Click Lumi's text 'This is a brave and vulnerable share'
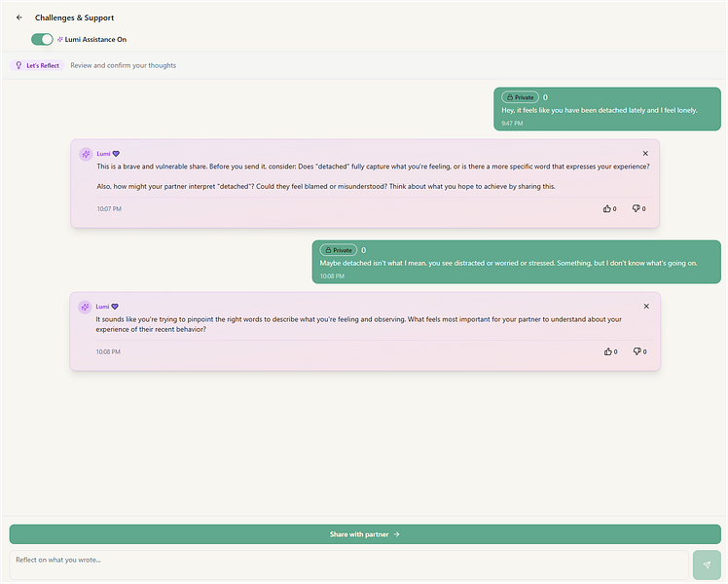Viewport: 728px width, 584px height. point(373,166)
